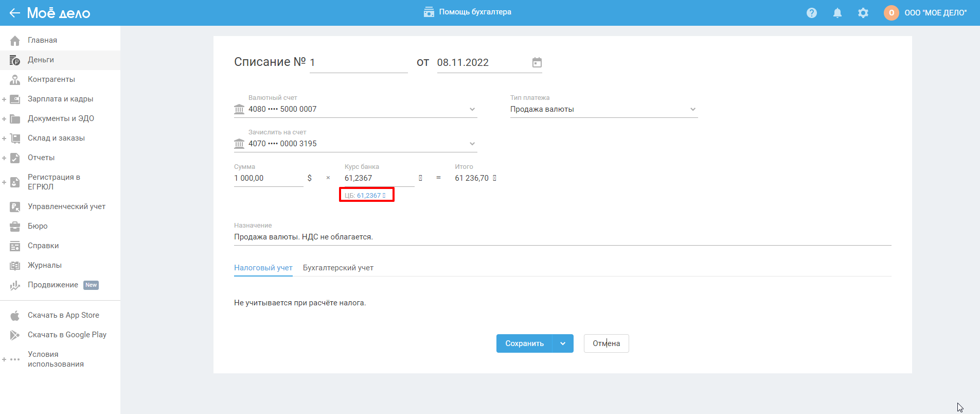Switch to the Налоговый учет tab
This screenshot has height=414, width=980.
(263, 268)
